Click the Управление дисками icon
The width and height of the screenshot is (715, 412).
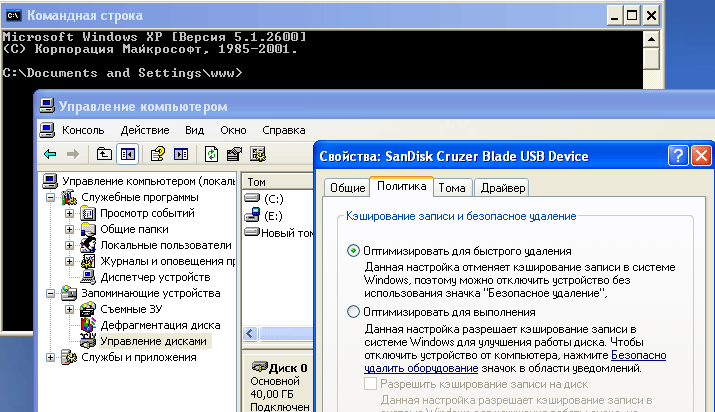pos(88,341)
